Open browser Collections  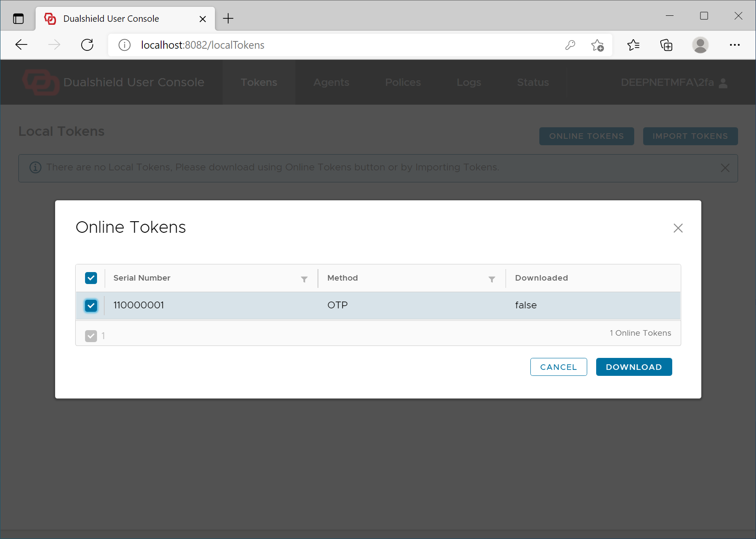coord(666,45)
